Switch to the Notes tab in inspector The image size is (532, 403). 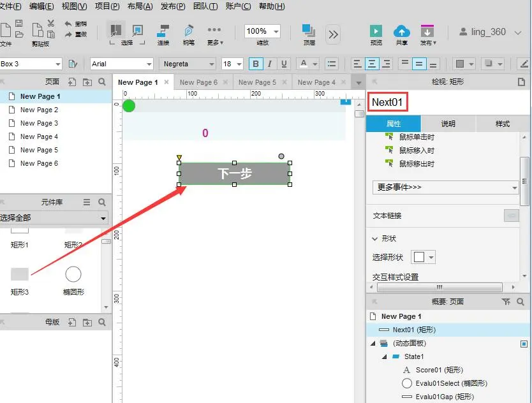click(x=448, y=124)
